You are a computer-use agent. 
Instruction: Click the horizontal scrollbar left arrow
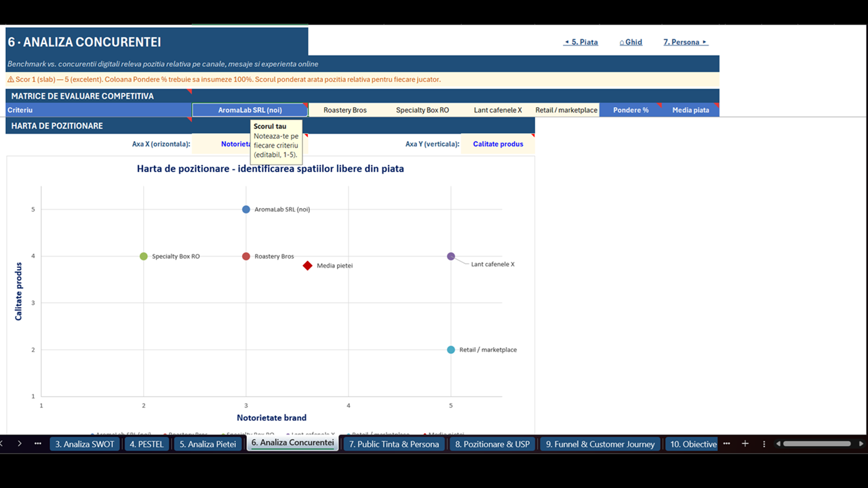pos(778,444)
